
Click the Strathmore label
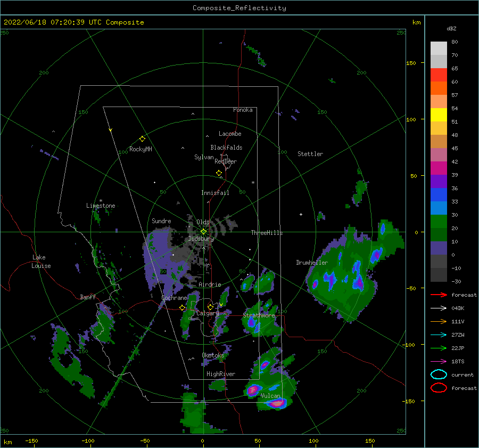(259, 315)
